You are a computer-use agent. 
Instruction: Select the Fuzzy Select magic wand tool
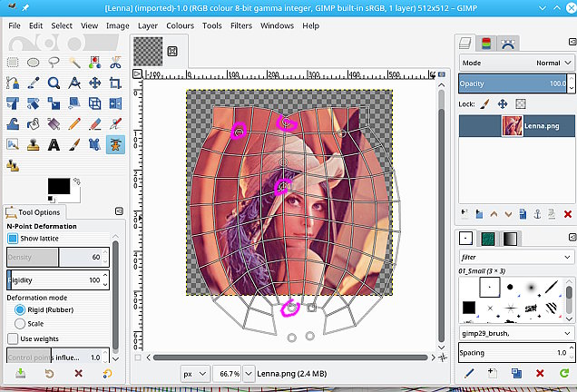[x=74, y=62]
